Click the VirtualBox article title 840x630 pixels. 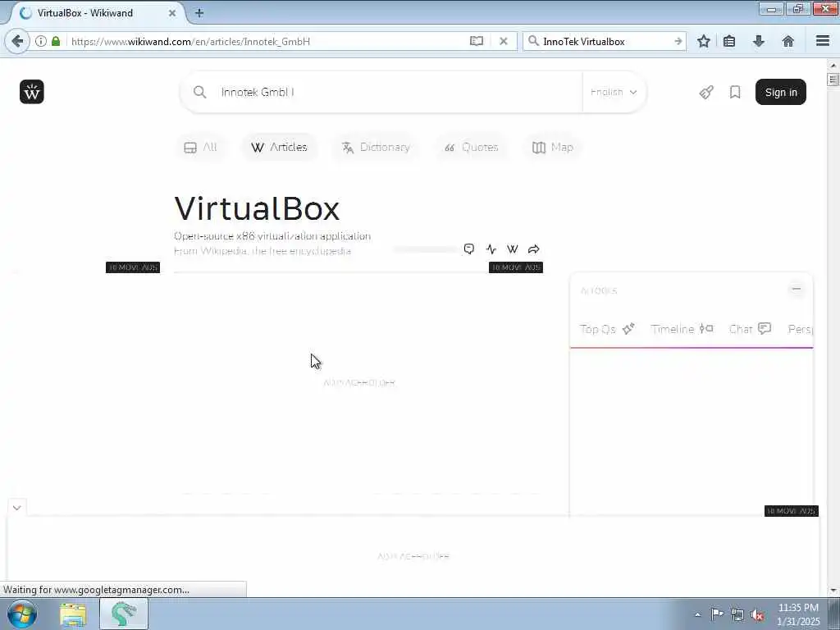257,208
